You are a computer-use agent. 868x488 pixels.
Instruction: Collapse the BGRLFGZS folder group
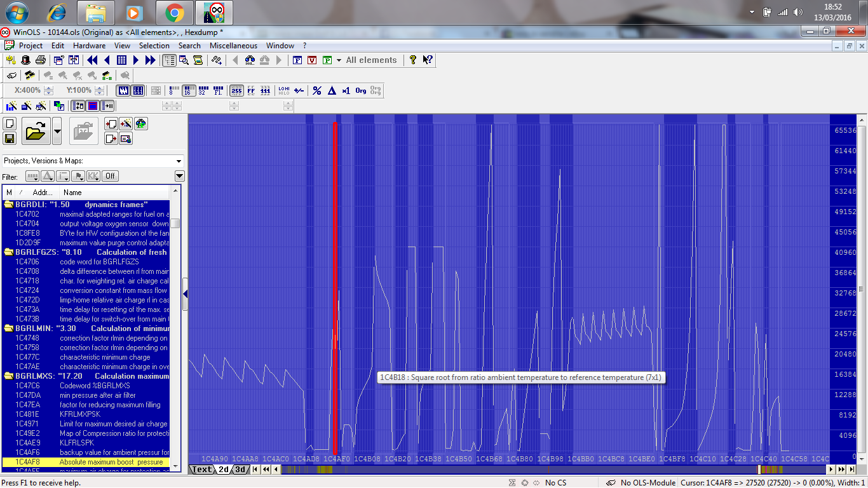point(9,252)
